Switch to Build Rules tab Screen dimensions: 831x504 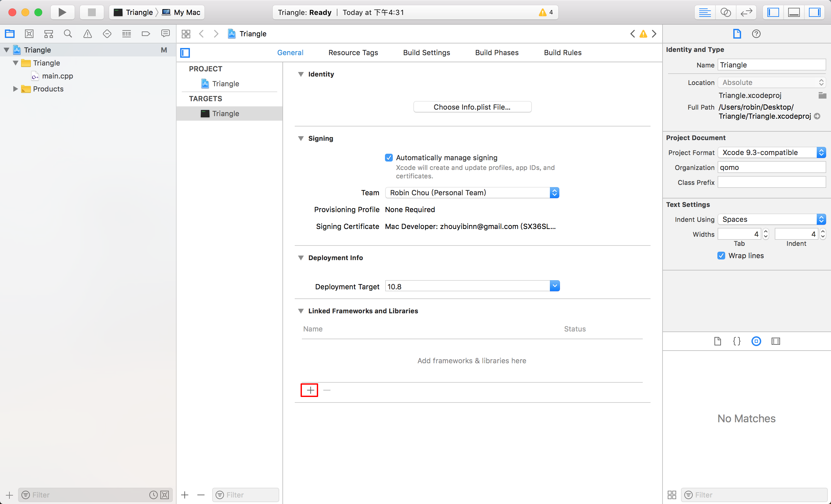[563, 53]
